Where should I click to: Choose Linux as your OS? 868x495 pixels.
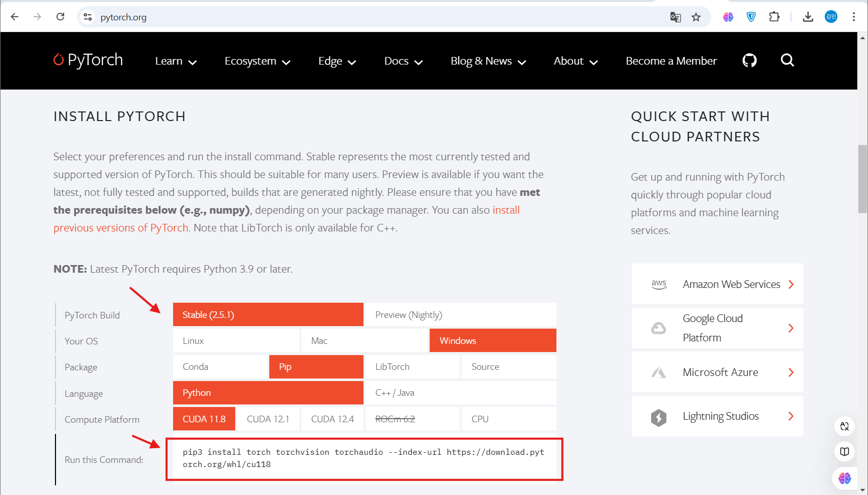coord(236,340)
